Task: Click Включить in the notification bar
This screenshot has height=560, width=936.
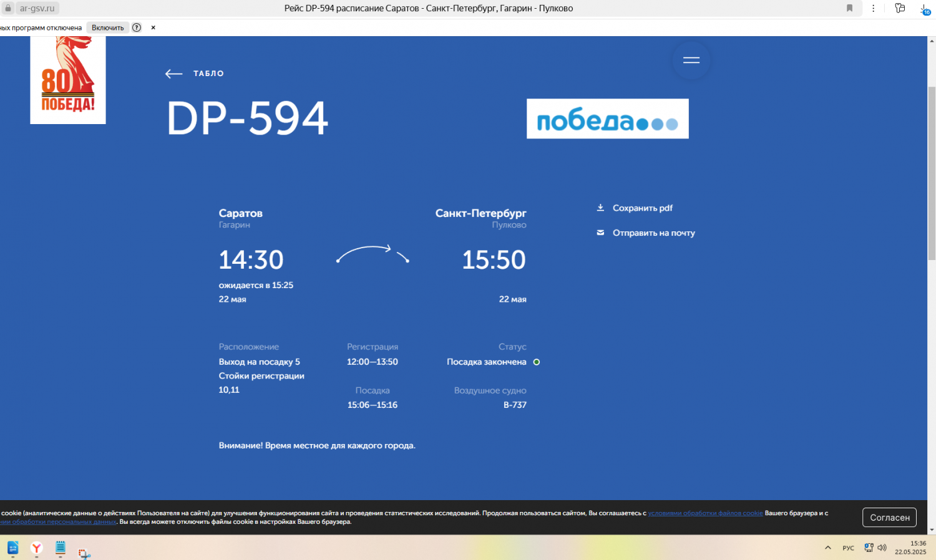Action: 108,27
